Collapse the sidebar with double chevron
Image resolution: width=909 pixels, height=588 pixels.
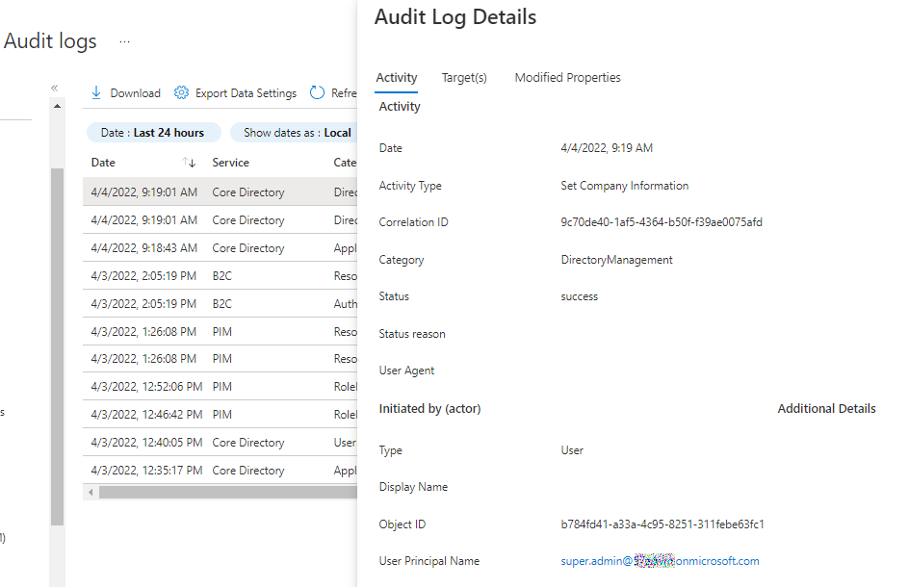pyautogui.click(x=55, y=88)
